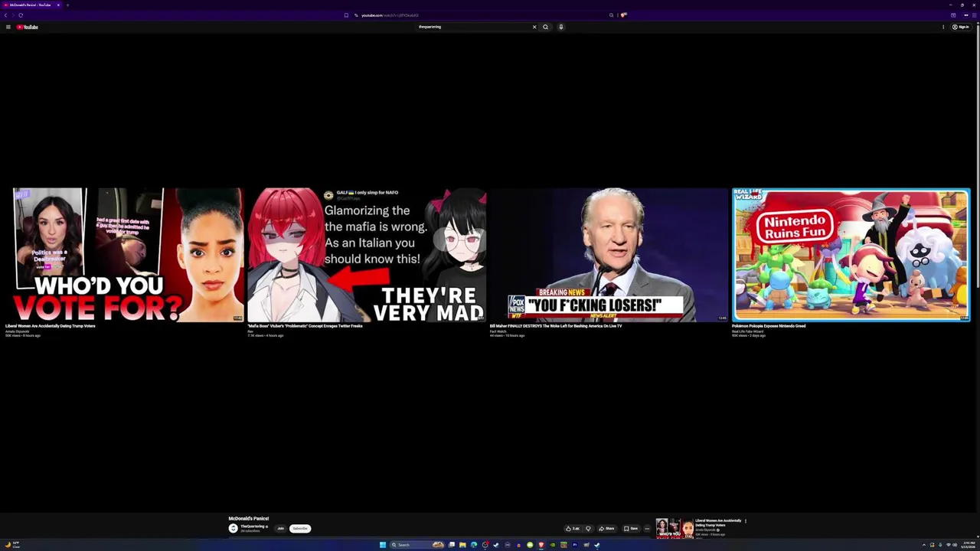Screen dimensions: 980x551
Task: Click 'Mafia Boss Vtuber's Problematic Concept' title
Action: point(305,326)
